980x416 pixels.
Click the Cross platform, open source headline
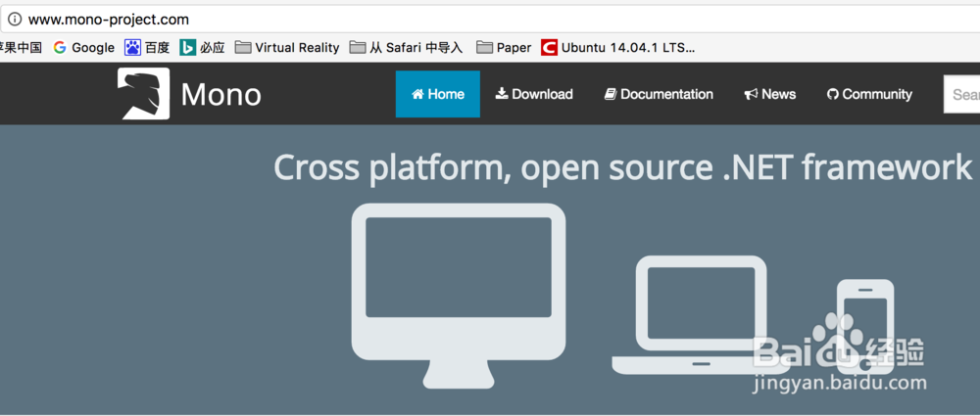point(623,167)
